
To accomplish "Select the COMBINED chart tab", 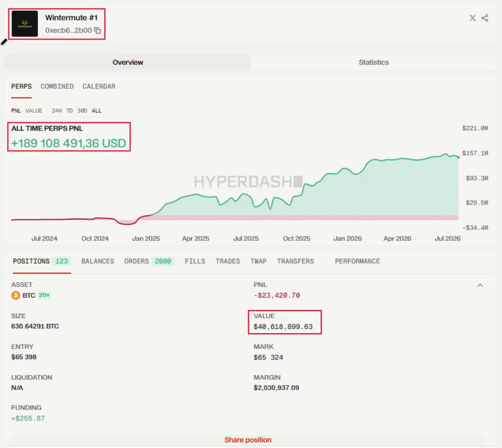I will tap(57, 86).
